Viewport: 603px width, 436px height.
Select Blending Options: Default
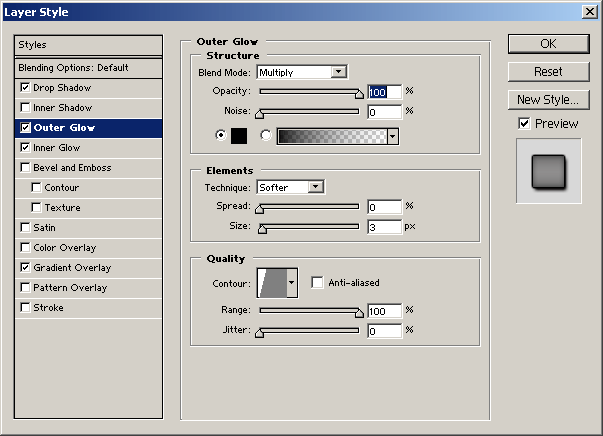click(88, 68)
